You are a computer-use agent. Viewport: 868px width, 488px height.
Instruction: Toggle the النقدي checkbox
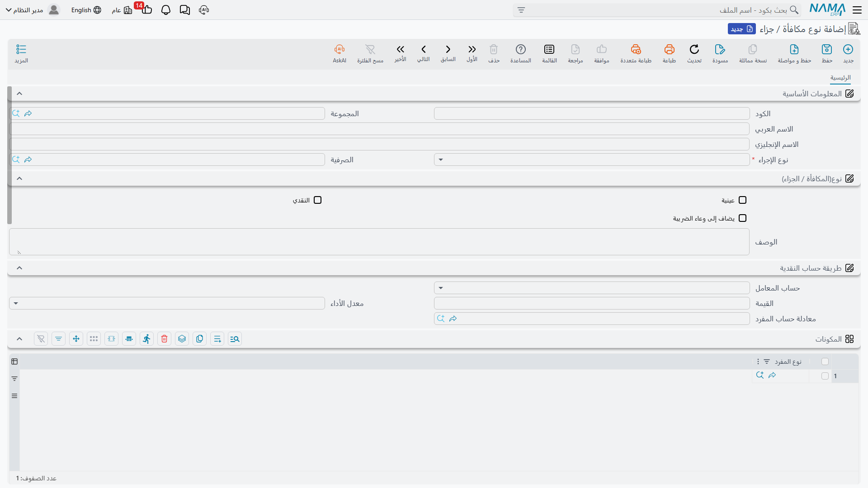coord(317,200)
